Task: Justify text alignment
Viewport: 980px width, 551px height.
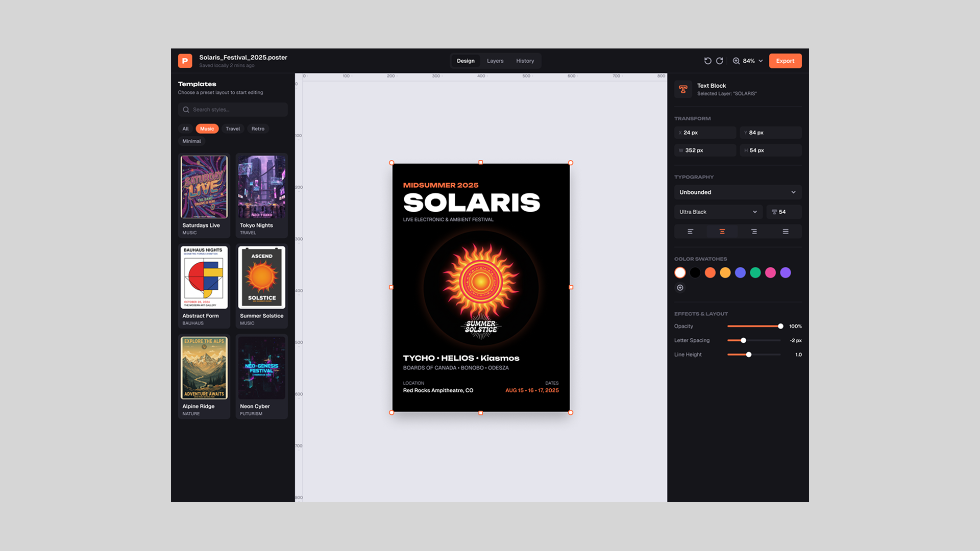Action: tap(786, 232)
